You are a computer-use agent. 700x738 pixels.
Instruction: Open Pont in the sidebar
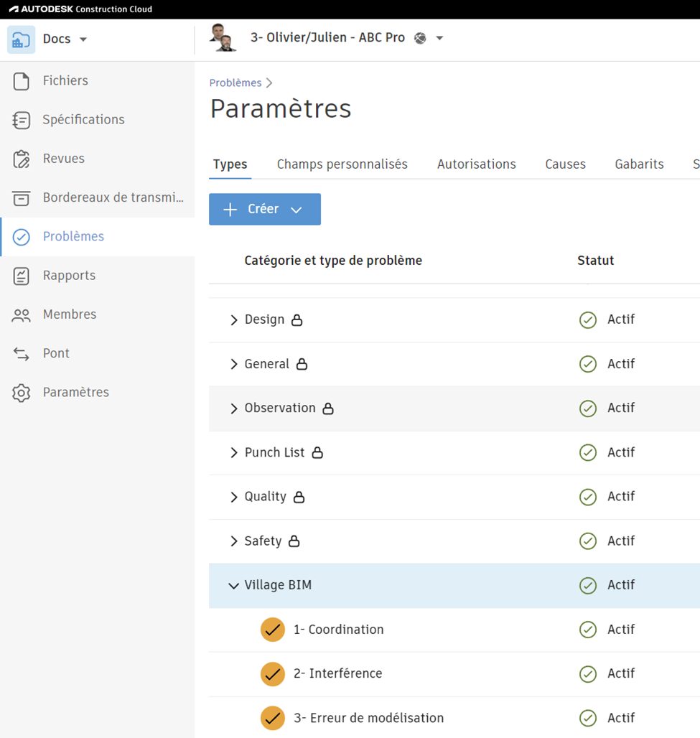click(56, 353)
